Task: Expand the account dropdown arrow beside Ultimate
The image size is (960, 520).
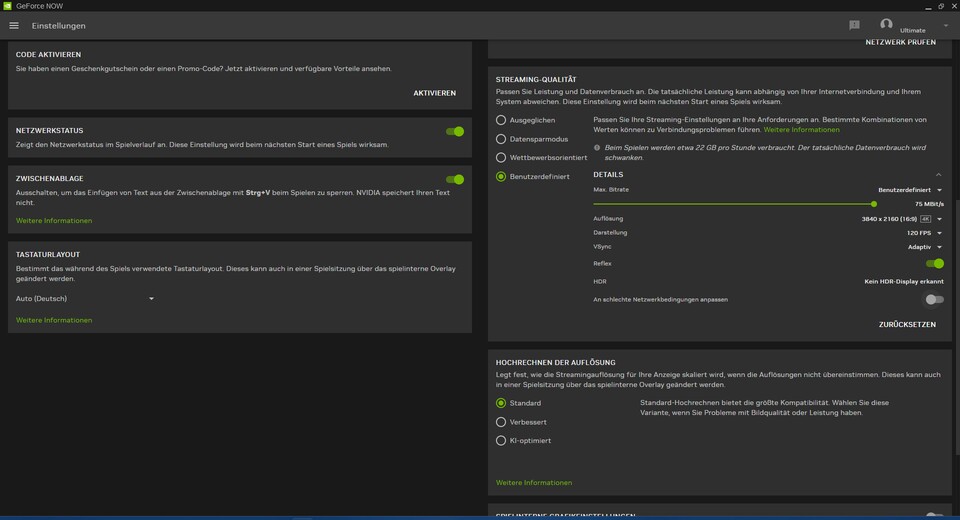Action: [x=946, y=26]
